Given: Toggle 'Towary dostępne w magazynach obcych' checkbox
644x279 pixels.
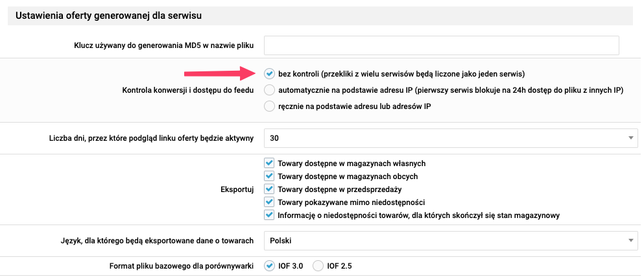Looking at the screenshot, I should [x=269, y=176].
